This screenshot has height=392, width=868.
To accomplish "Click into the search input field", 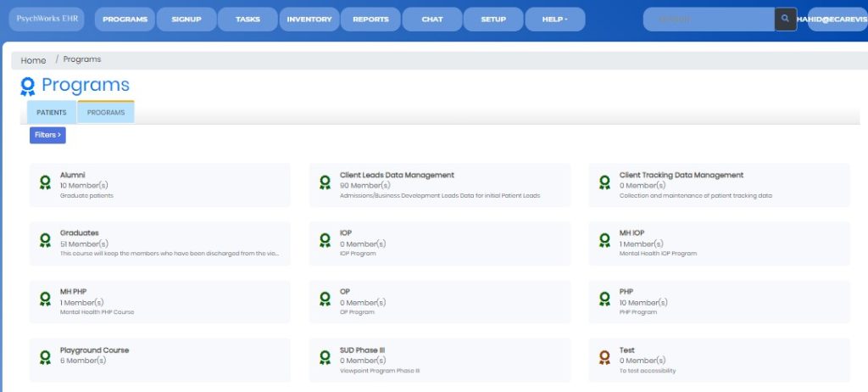I will click(x=709, y=20).
